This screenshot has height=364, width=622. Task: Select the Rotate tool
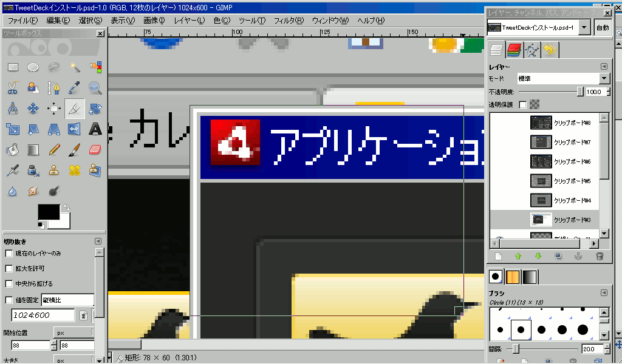[95, 108]
